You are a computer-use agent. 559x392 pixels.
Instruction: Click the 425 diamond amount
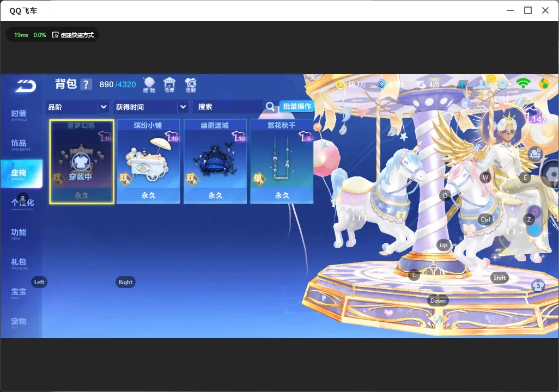tap(434, 84)
